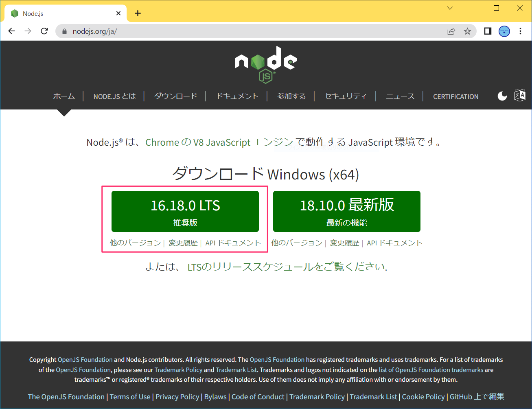Viewport: 532px width, 409px height.
Task: Open the NODE.JS とは menu item
Action: point(114,96)
